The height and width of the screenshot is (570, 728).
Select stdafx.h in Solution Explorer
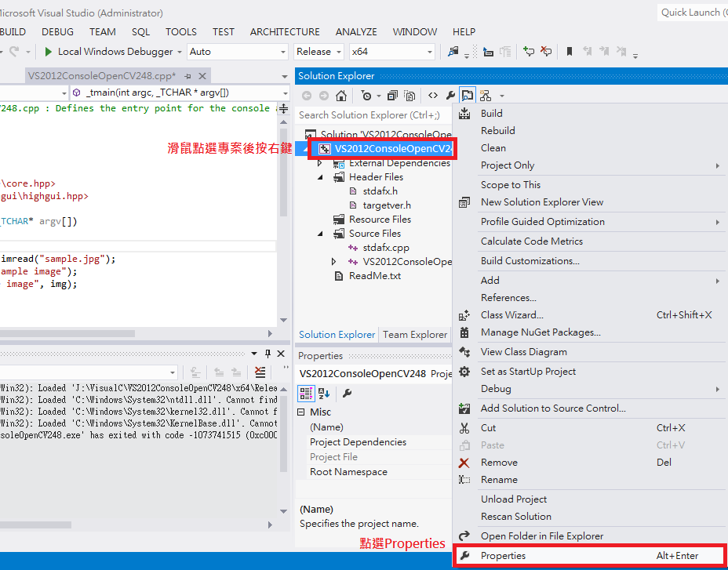380,191
